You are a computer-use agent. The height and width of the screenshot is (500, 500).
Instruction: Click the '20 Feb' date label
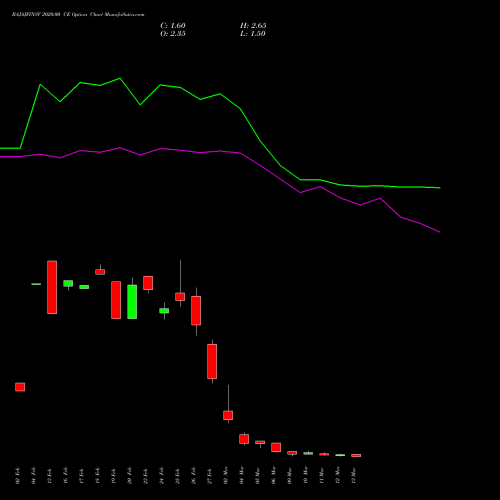click(x=130, y=476)
